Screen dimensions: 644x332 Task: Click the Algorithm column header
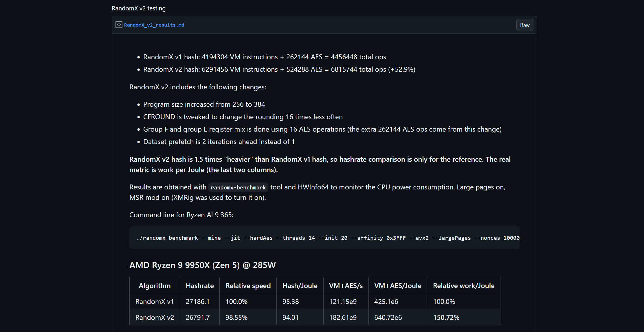coord(155,286)
